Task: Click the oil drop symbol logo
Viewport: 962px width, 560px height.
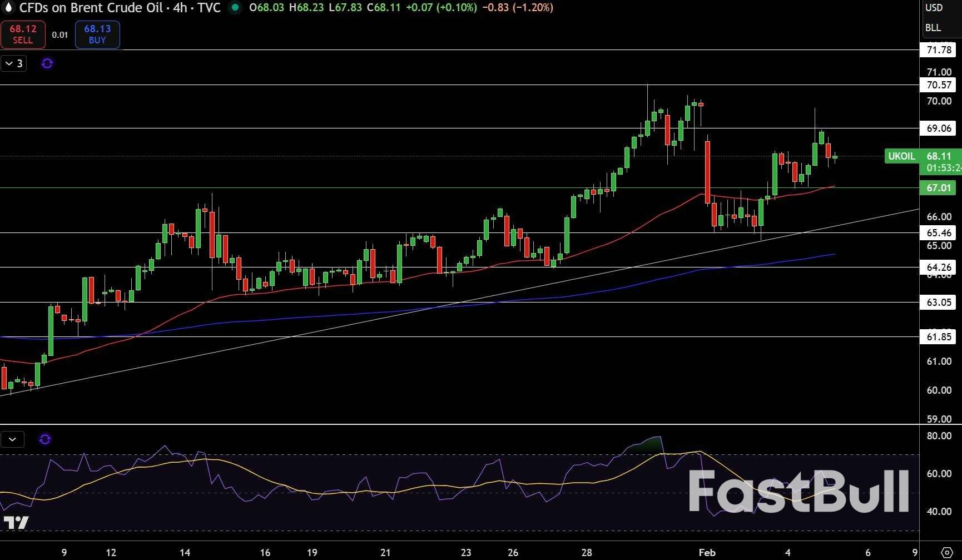Action: pyautogui.click(x=8, y=8)
